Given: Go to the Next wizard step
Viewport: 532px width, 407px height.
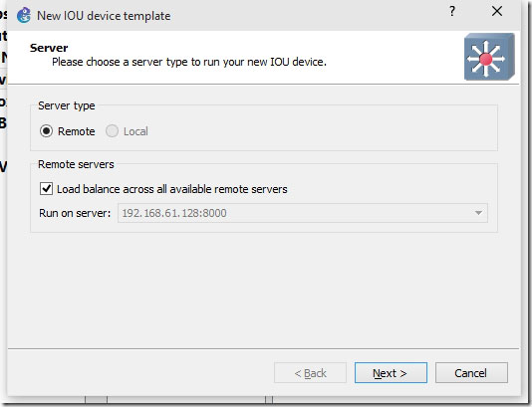Looking at the screenshot, I should (391, 373).
